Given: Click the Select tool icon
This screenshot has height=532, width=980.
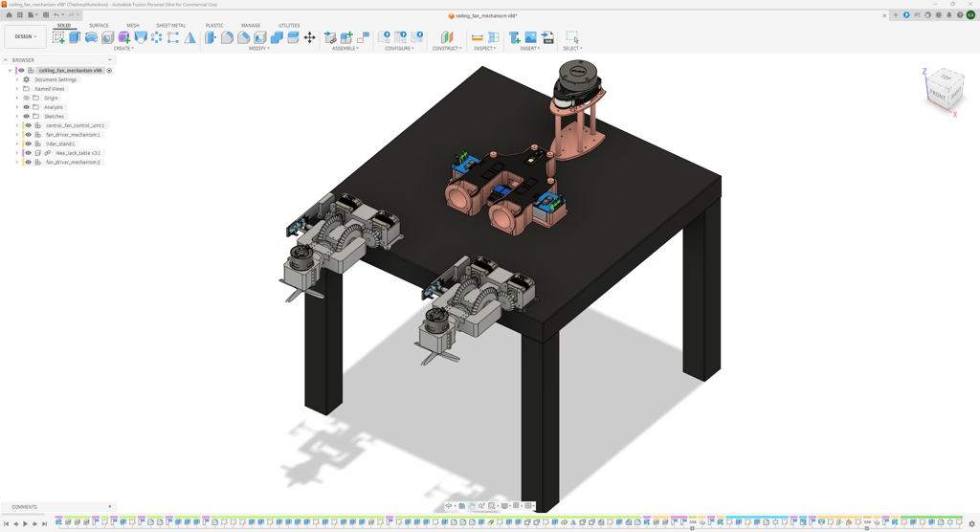Looking at the screenshot, I should pyautogui.click(x=572, y=37).
